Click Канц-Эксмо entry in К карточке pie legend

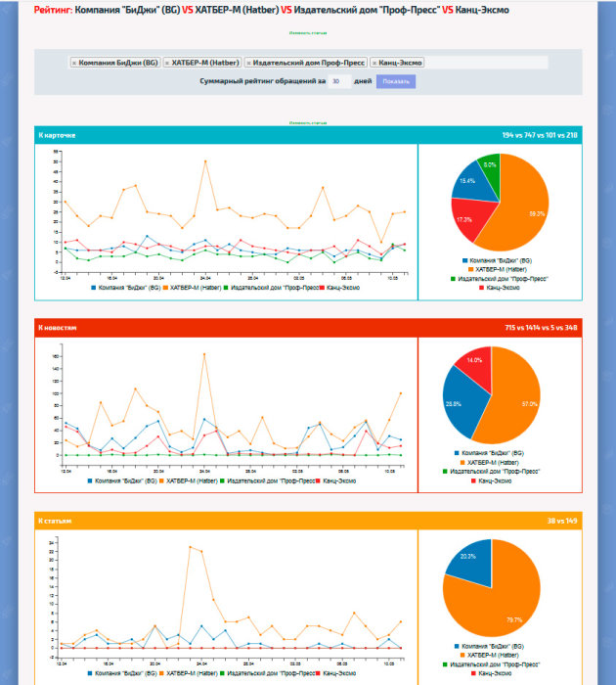pyautogui.click(x=499, y=288)
